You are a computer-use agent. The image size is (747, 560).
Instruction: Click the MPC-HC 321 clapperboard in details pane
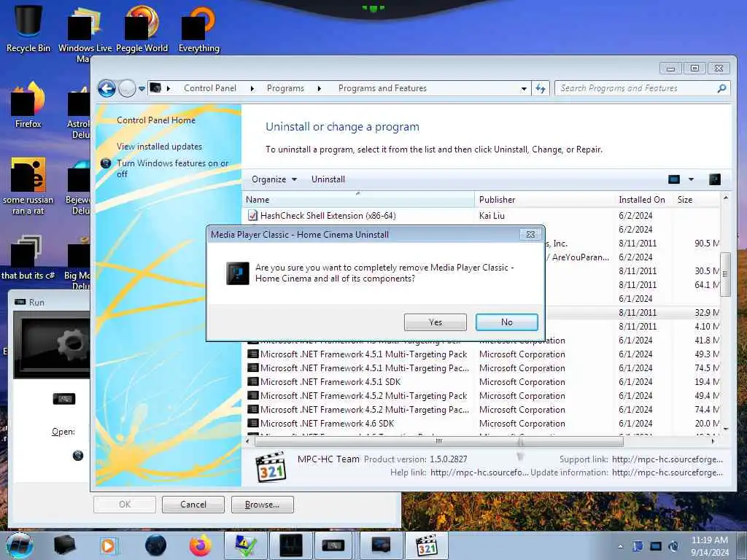point(271,467)
